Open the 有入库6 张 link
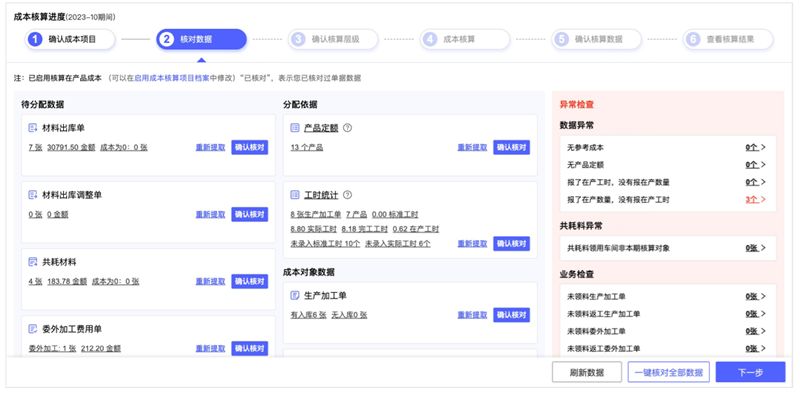The height and width of the screenshot is (393, 800). click(x=308, y=315)
